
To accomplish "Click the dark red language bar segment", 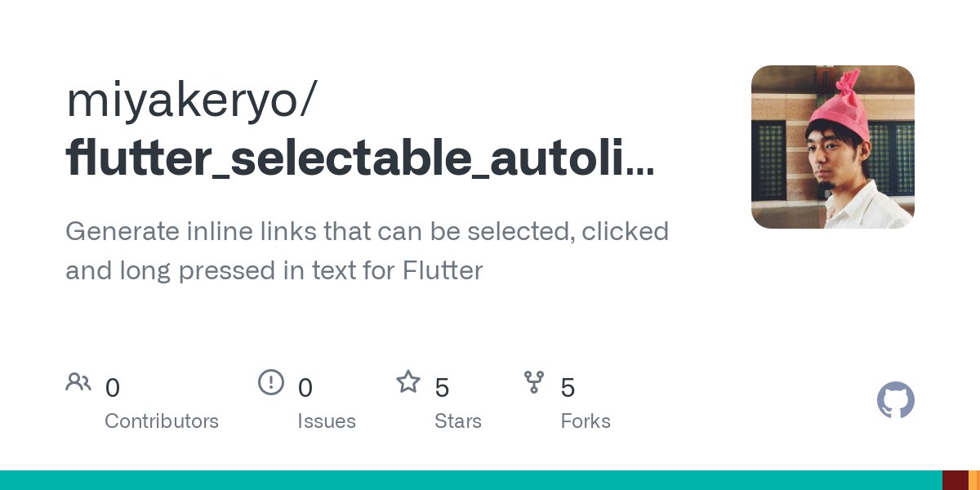I will (955, 480).
